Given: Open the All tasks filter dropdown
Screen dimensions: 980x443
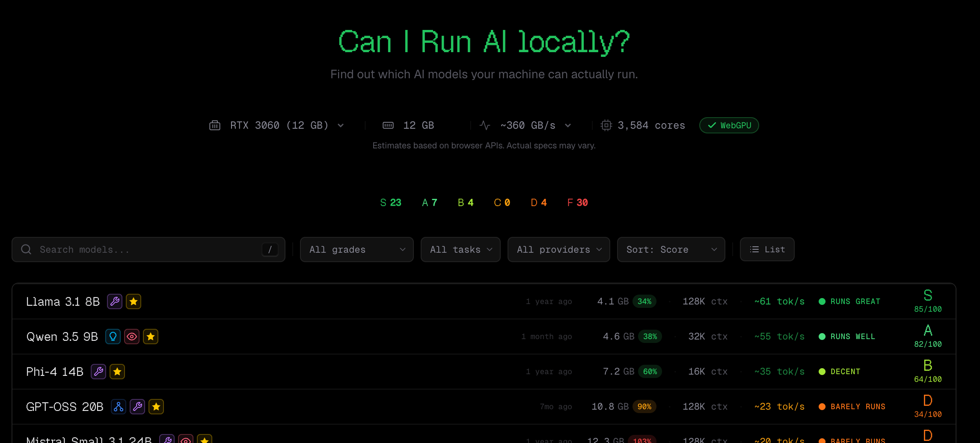Looking at the screenshot, I should (x=460, y=249).
